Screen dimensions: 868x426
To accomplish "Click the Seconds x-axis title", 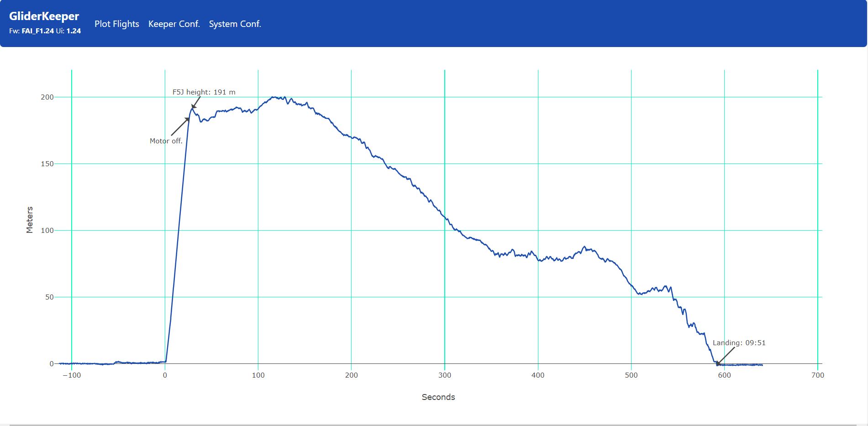I will [x=438, y=397].
